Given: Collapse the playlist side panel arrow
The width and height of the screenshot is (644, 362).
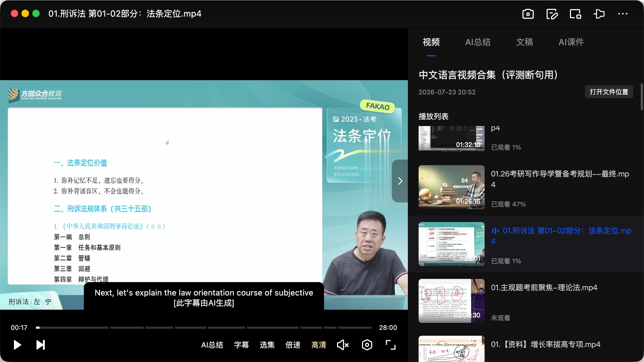Looking at the screenshot, I should coord(400,181).
